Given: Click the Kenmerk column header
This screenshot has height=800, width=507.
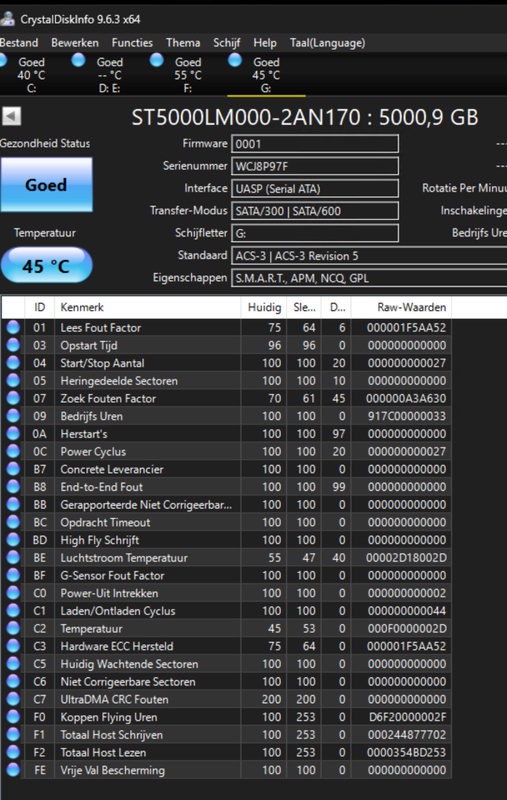Looking at the screenshot, I should 147,307.
